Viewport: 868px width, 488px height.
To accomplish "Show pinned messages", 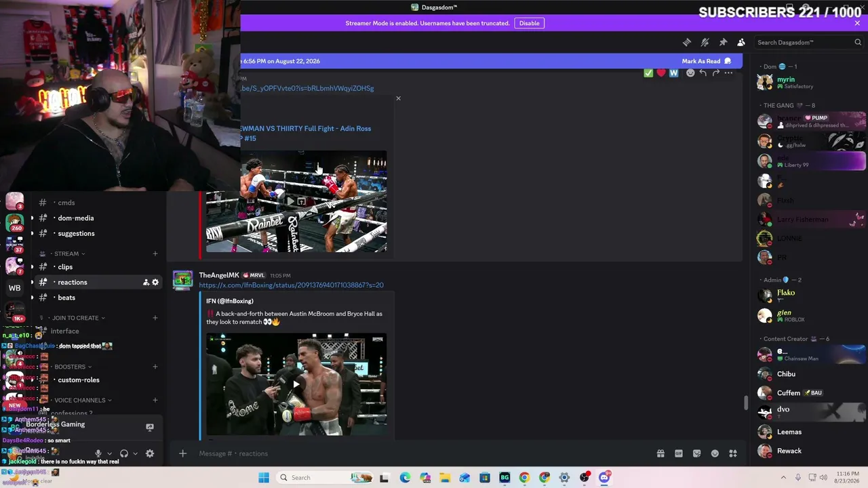I will (723, 42).
